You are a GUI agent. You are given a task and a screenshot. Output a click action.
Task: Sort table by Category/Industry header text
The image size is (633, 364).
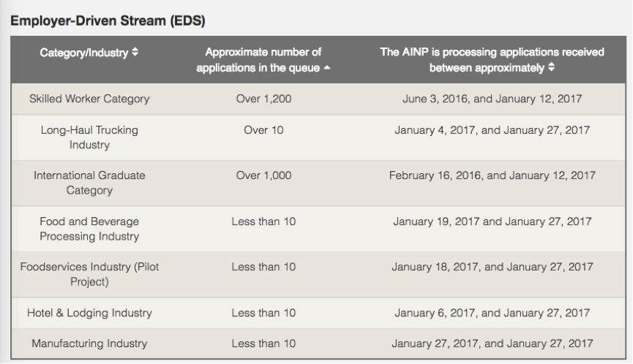click(83, 53)
